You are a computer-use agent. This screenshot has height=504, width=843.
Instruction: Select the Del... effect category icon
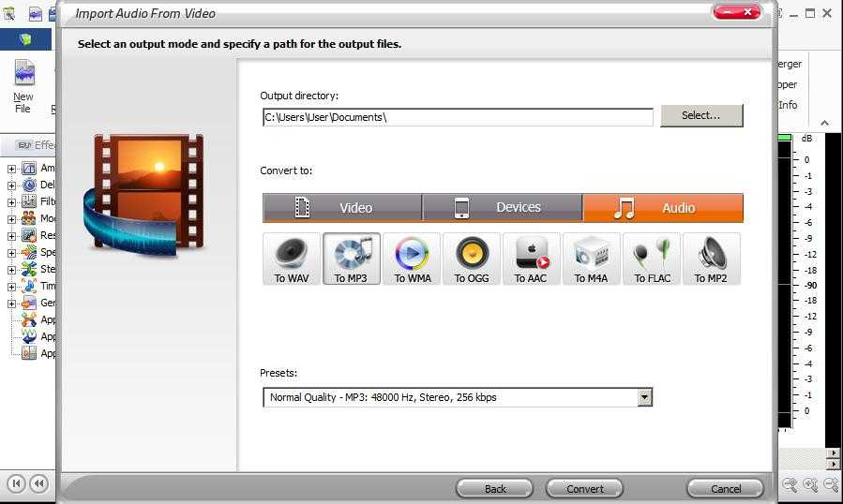click(x=29, y=185)
